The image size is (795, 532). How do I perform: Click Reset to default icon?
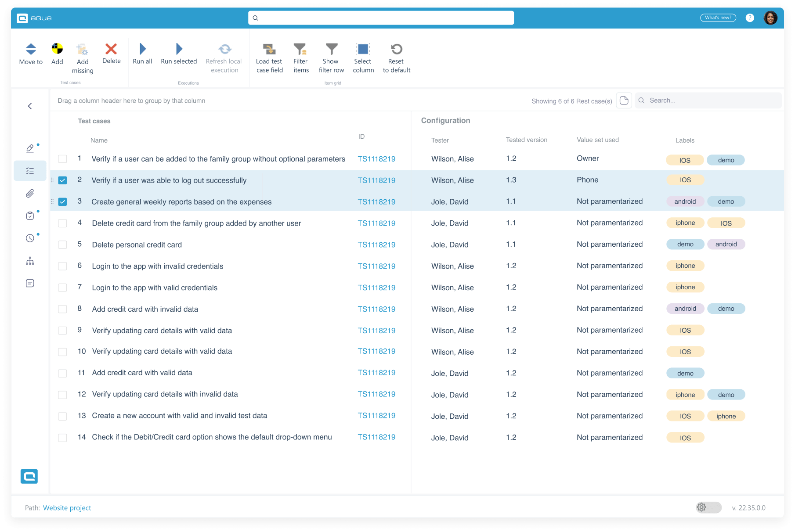[396, 49]
